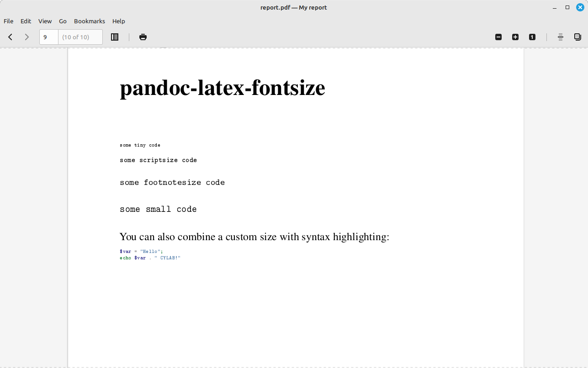Zoom out with the minus icon

[498, 37]
